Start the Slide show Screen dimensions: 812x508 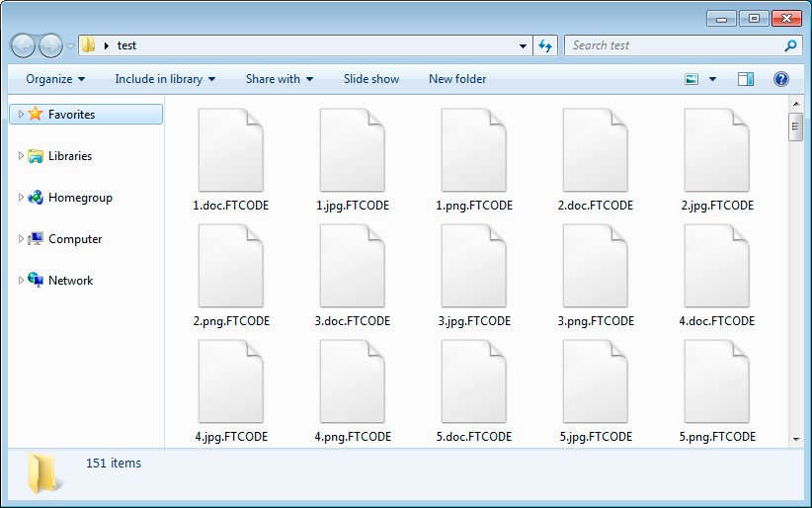pyautogui.click(x=371, y=79)
